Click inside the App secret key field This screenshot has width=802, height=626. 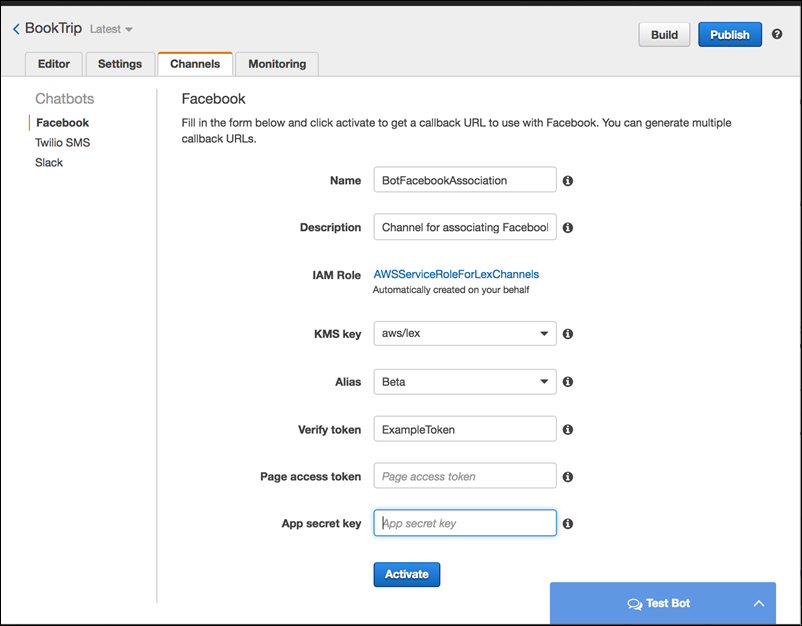coord(464,523)
